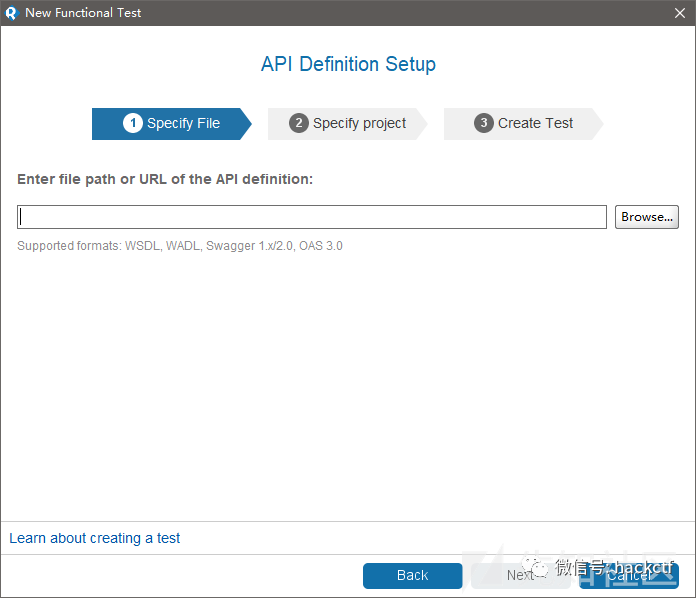Go back using the Back button
696x598 pixels.
[x=412, y=575]
